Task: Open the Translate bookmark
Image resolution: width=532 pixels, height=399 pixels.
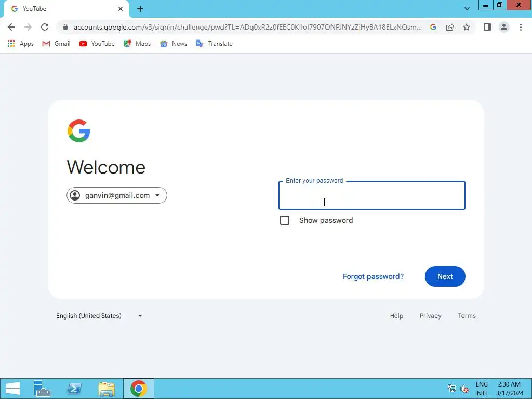Action: (x=215, y=44)
